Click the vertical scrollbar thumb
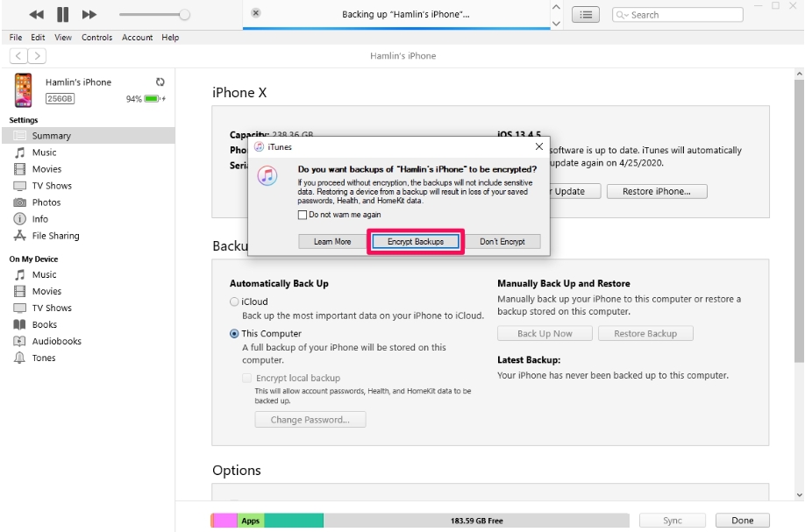 coord(799,221)
